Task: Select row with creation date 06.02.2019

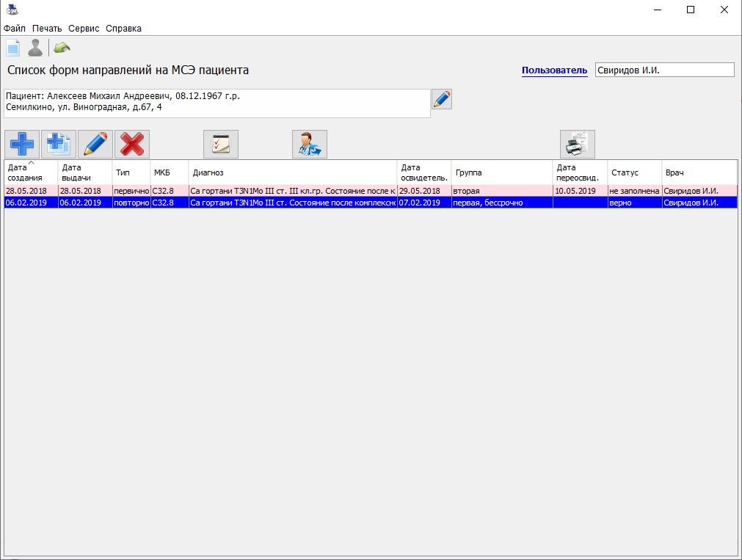Action: 371,203
